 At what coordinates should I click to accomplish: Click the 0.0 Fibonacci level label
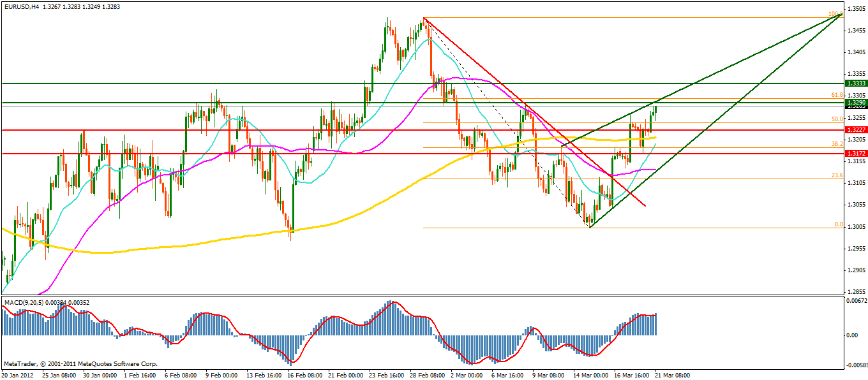839,225
